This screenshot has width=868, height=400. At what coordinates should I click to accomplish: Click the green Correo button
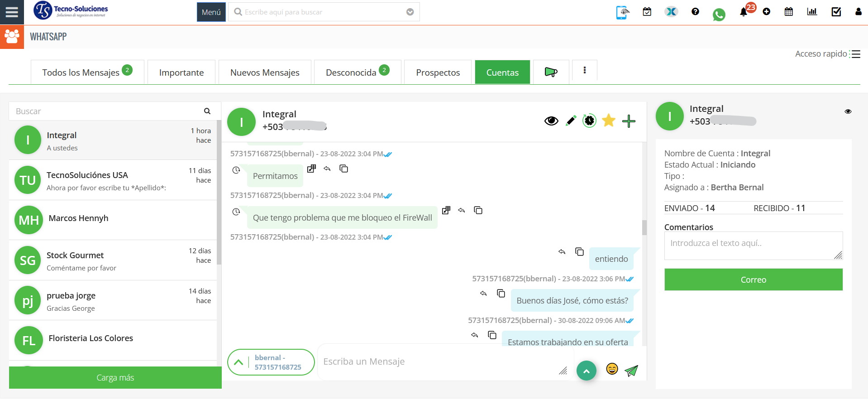(753, 280)
